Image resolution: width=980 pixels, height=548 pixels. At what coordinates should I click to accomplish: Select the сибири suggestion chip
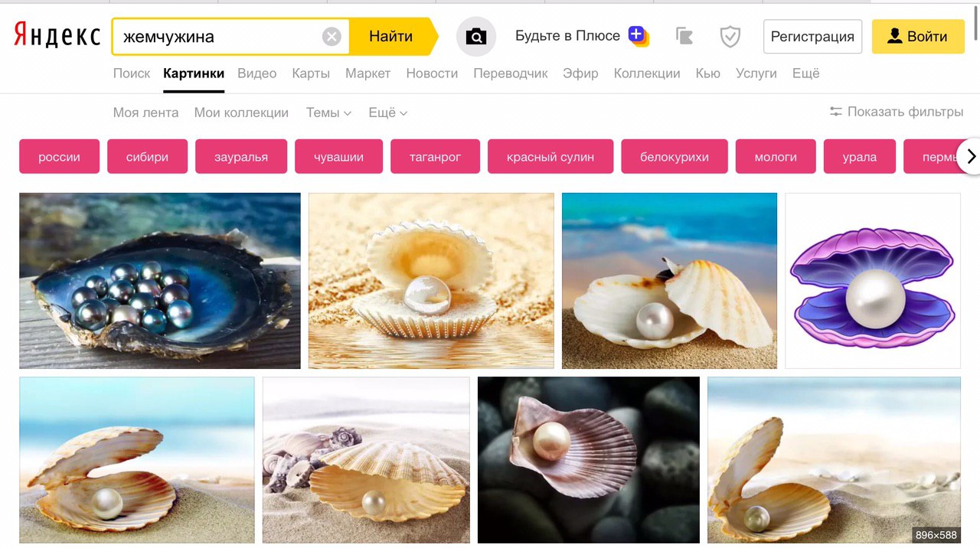147,157
